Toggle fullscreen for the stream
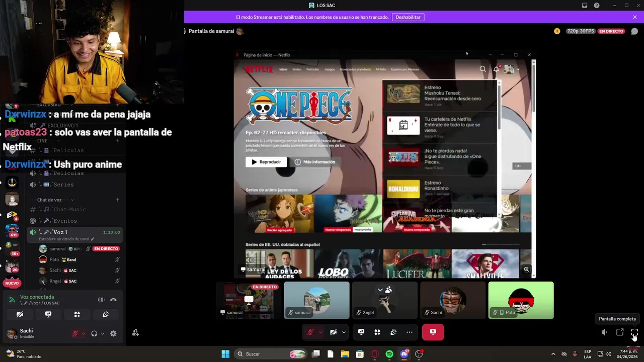The width and height of the screenshot is (644, 362). tap(634, 332)
